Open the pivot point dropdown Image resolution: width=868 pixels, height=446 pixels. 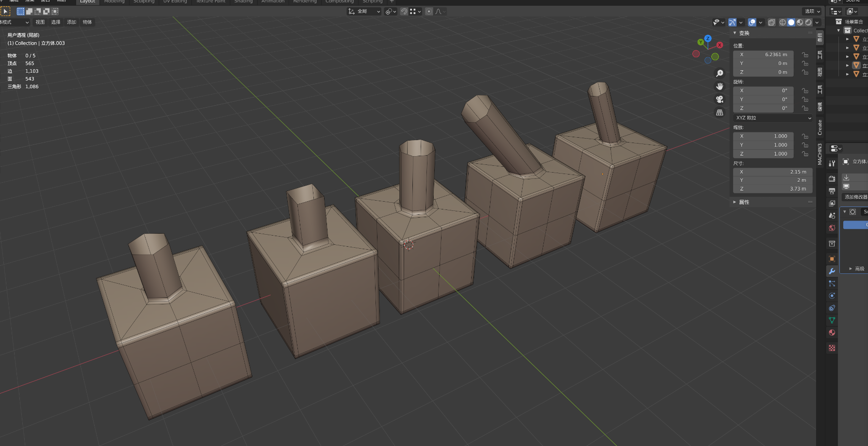pyautogui.click(x=391, y=11)
